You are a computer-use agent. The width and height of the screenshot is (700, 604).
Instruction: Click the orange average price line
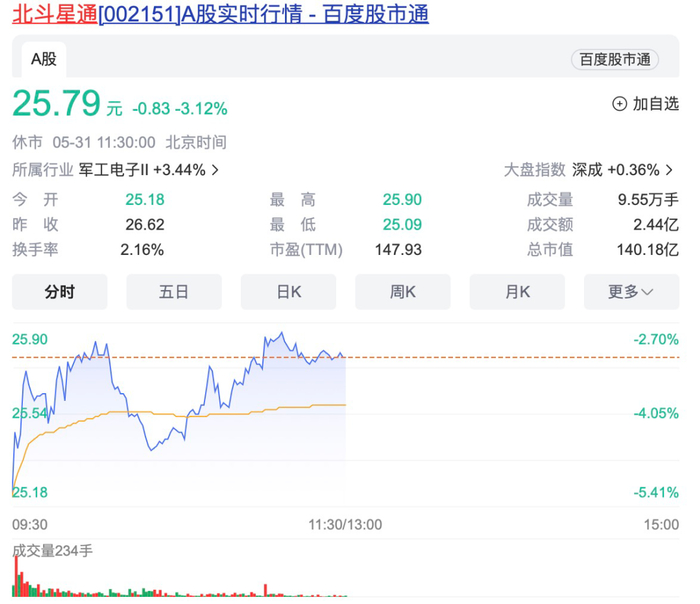(x=250, y=409)
